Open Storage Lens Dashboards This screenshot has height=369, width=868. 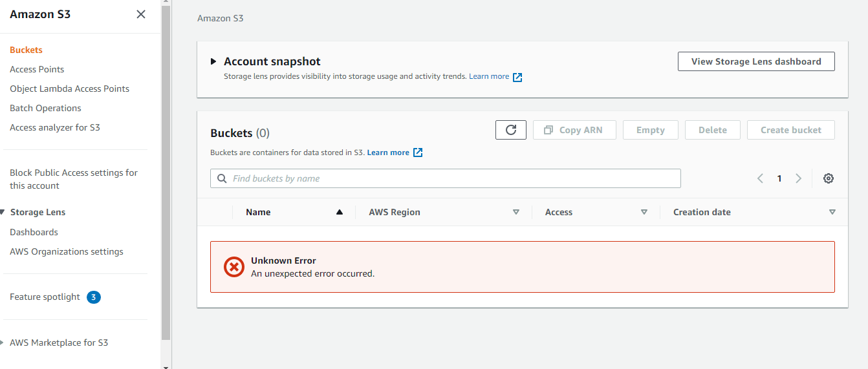(x=34, y=232)
